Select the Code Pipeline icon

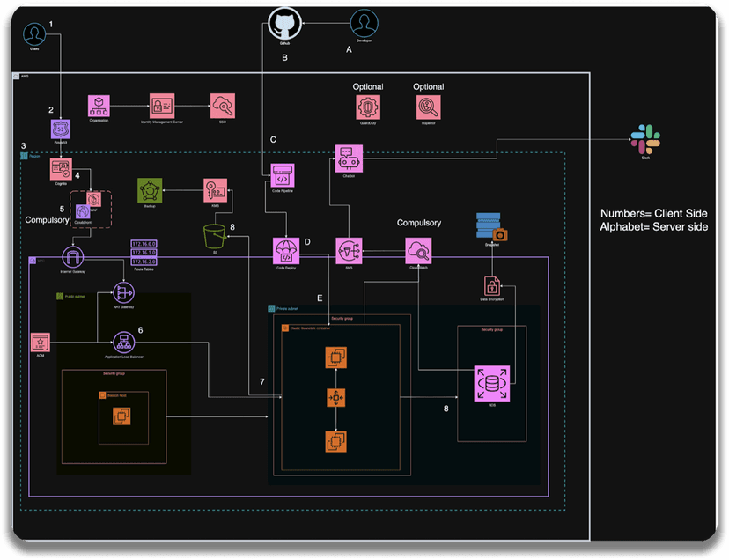[x=283, y=176]
